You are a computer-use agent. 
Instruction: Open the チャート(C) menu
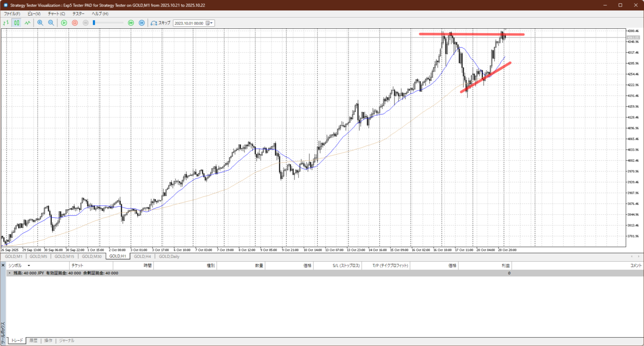point(56,14)
